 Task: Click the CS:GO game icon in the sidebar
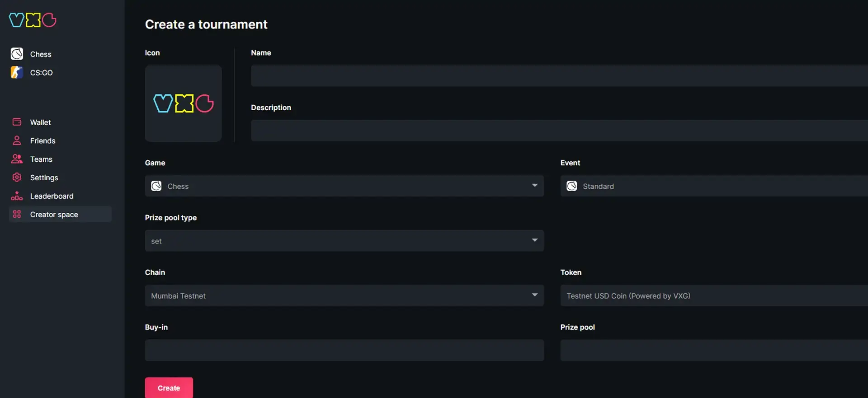coord(17,72)
